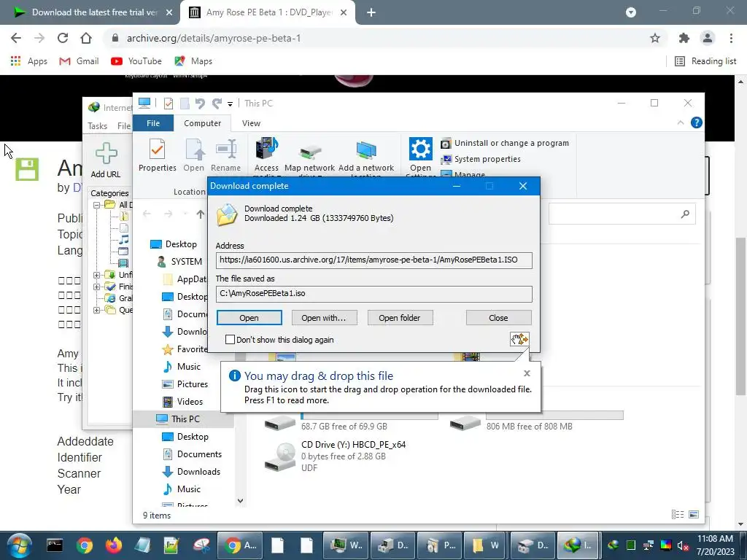Collapse the All Downloads category tree node
The image size is (747, 560).
[97, 205]
